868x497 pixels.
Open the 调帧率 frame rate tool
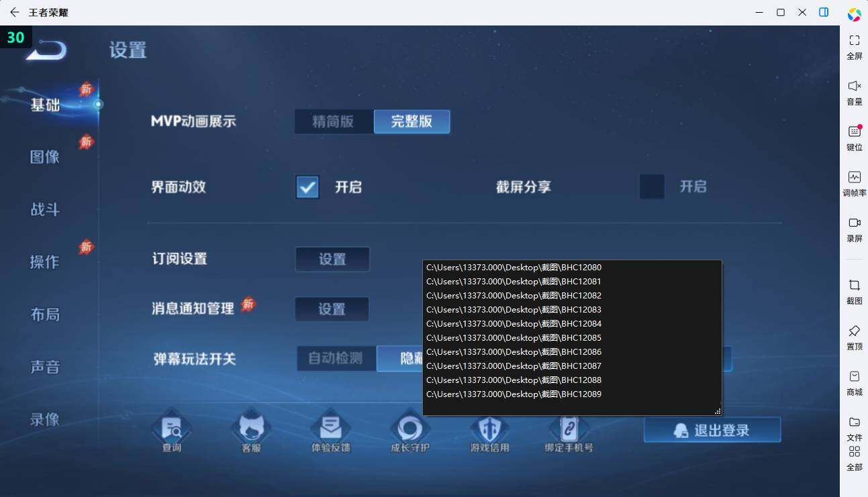854,182
